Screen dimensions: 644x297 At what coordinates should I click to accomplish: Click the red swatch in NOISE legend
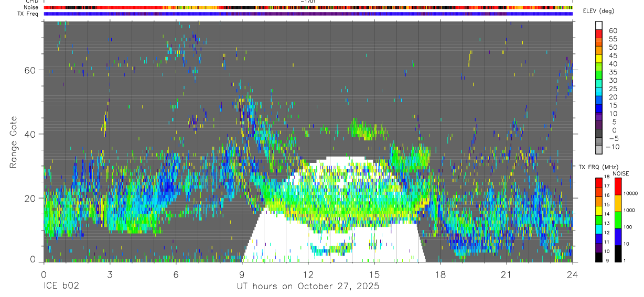point(618,186)
